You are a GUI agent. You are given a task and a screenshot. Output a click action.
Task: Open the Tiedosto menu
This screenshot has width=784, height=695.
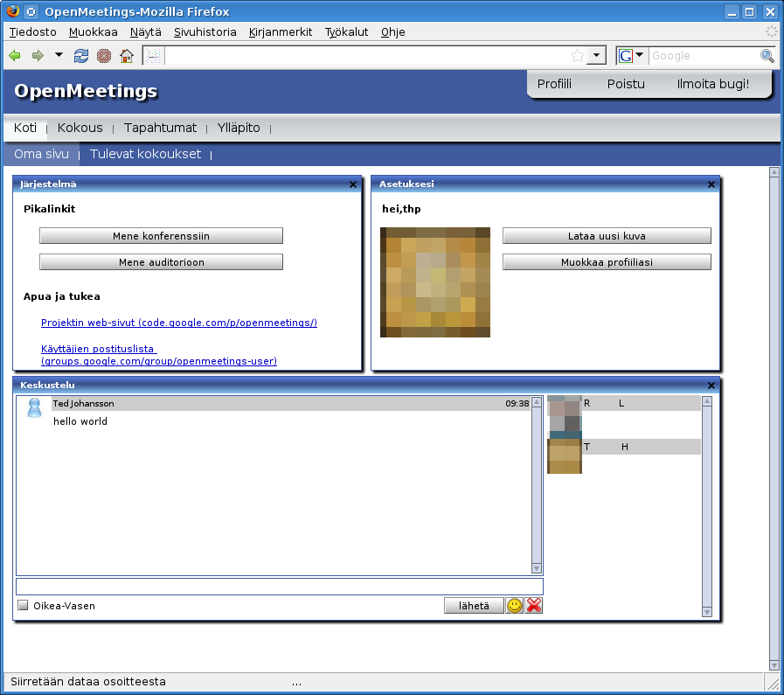33,32
